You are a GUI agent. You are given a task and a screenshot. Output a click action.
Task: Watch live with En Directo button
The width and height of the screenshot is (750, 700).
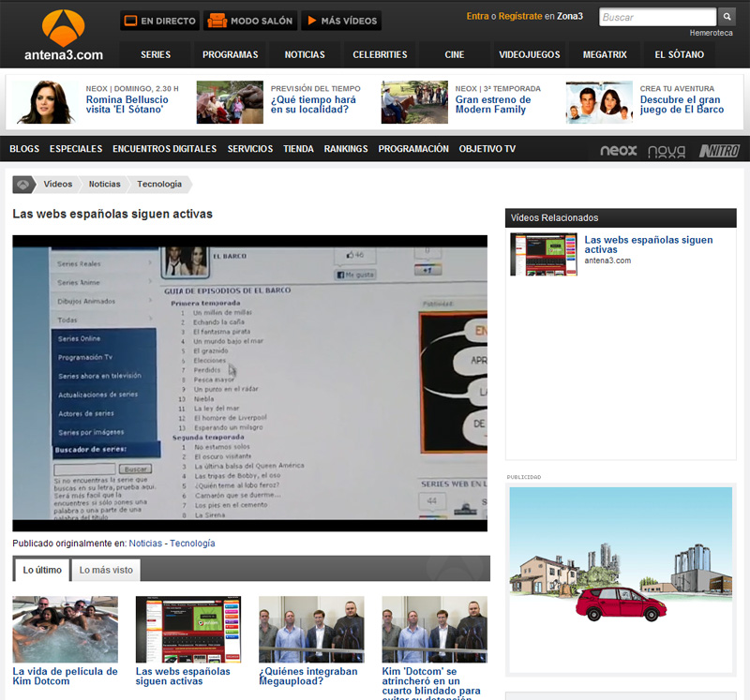point(159,21)
